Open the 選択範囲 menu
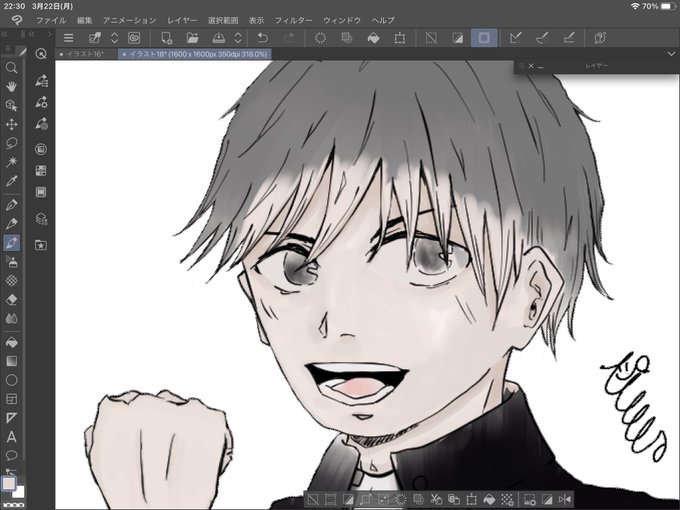Screen dimensions: 680x510 pos(223,20)
